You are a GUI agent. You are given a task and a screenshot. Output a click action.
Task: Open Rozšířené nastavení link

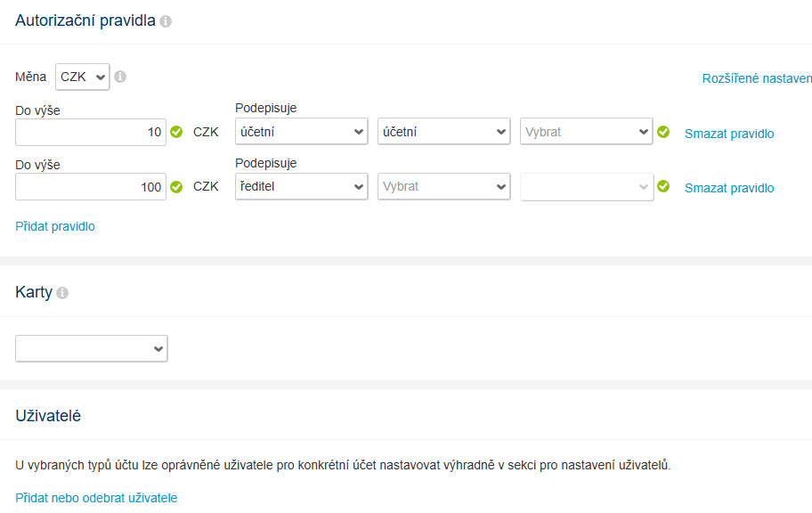click(757, 78)
